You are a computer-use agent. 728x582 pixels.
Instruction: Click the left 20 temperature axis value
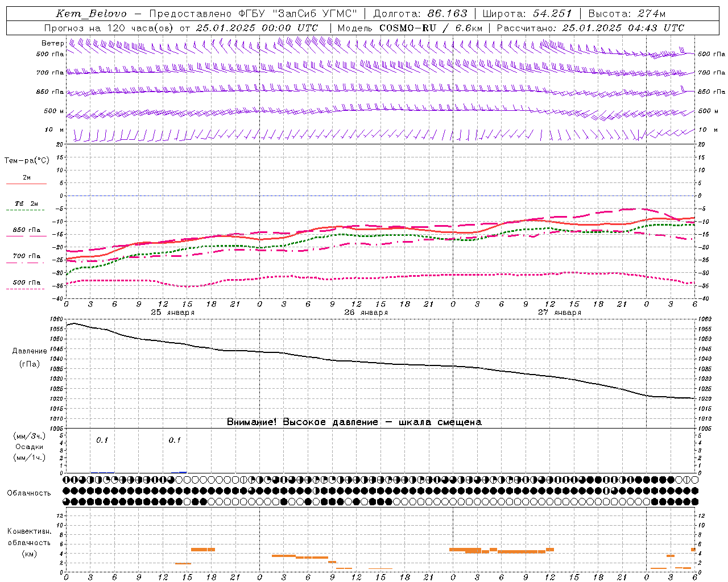[x=60, y=144]
